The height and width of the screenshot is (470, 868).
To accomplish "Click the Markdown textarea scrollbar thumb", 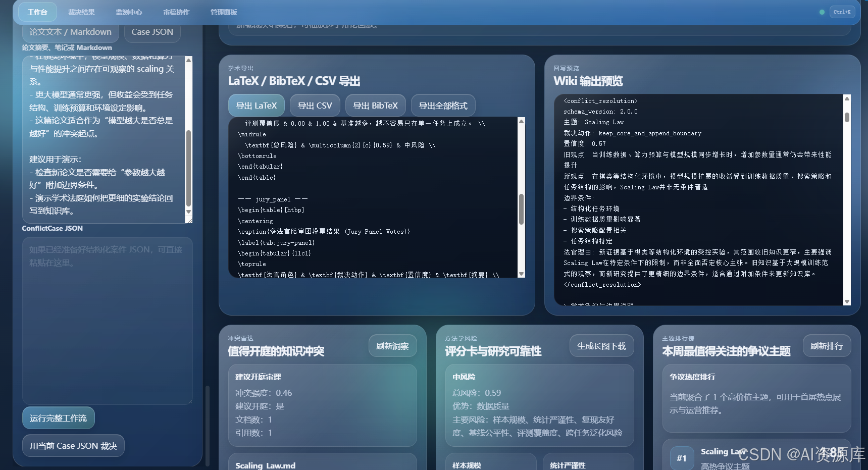I will coord(188,169).
